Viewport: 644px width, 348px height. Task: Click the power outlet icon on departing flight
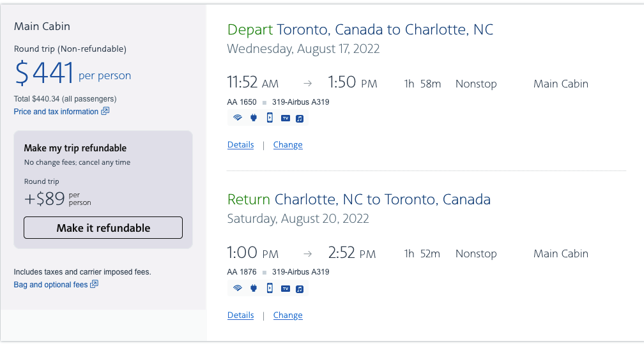253,117
